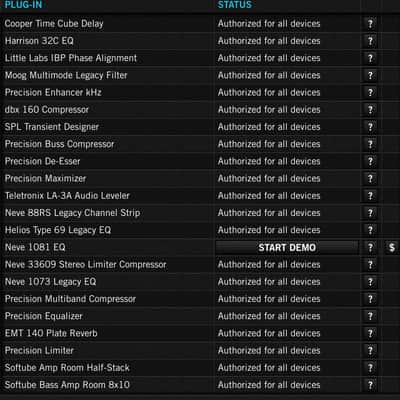
Task: Open help for EMT 140 Plate Reverb
Action: 370,333
